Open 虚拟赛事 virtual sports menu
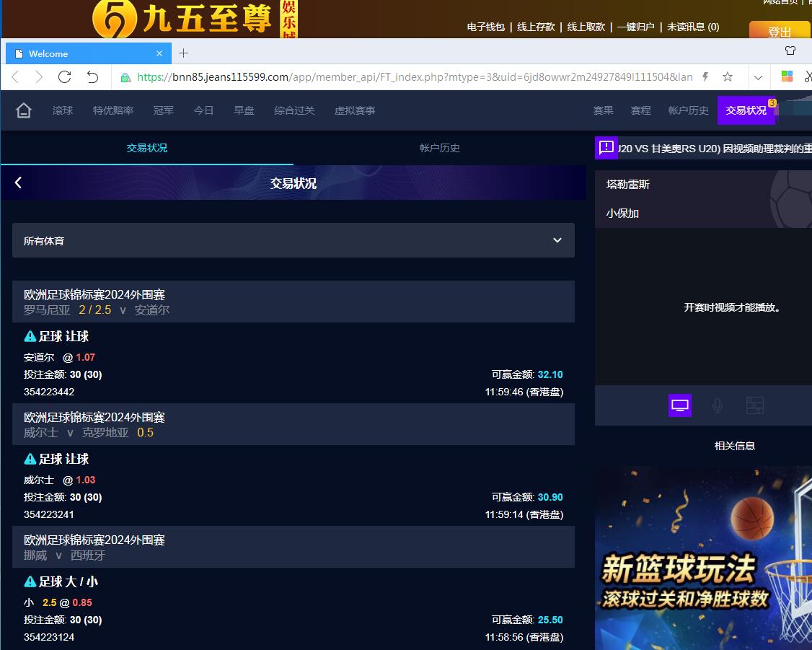The width and height of the screenshot is (812, 650). coord(355,110)
